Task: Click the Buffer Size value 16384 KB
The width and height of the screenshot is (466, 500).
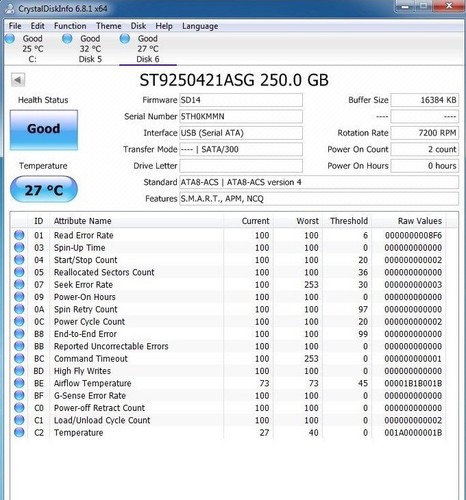Action: click(424, 100)
